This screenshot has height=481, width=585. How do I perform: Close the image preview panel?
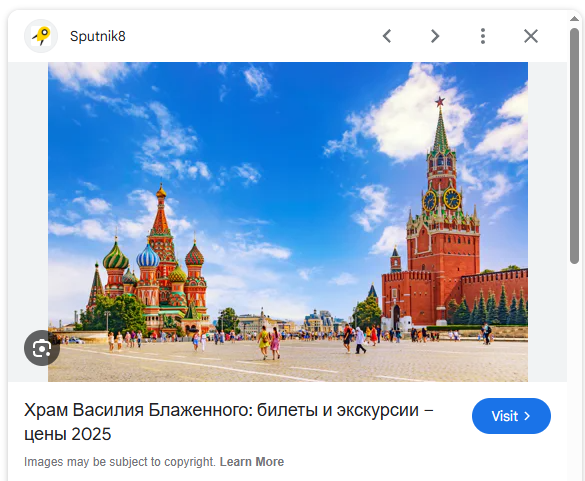coord(531,36)
